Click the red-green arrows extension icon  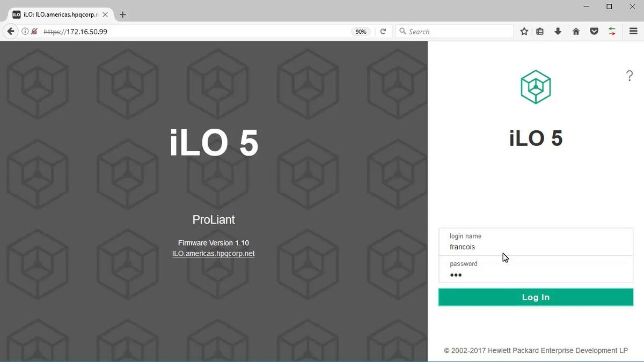coord(612,32)
